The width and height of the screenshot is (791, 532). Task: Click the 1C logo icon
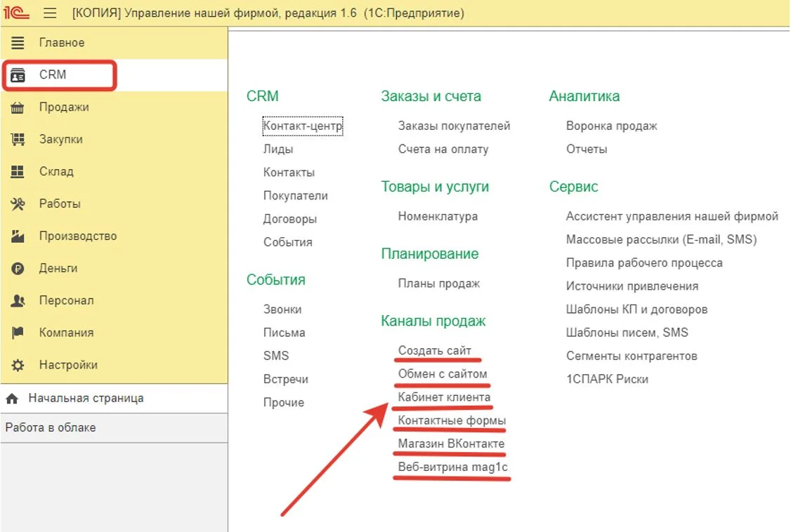pos(16,13)
